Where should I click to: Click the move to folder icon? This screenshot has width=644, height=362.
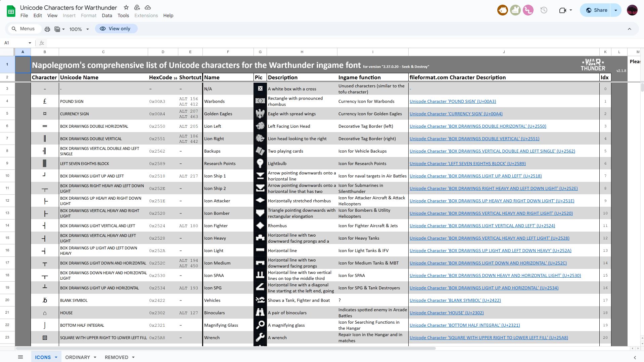[x=137, y=7]
